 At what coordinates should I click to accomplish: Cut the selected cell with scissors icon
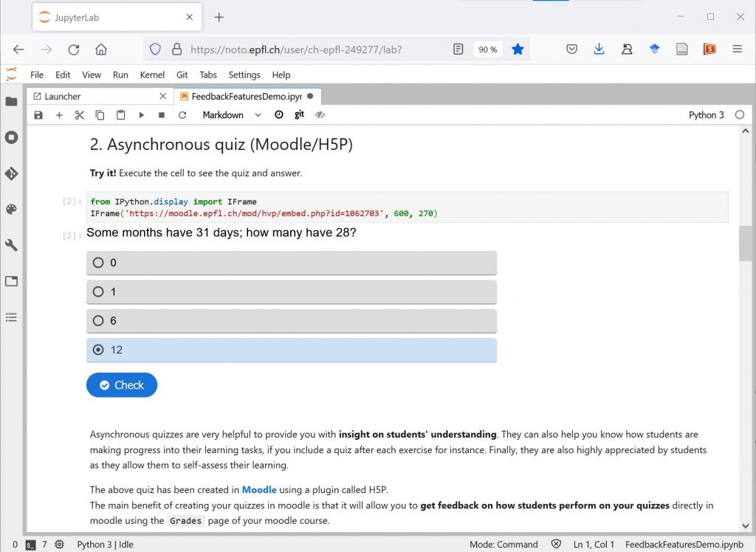coord(80,115)
